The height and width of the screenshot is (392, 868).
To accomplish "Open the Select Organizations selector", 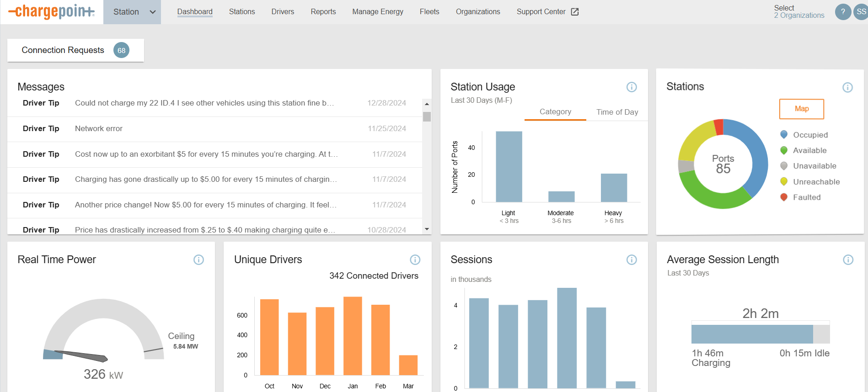I will pyautogui.click(x=798, y=12).
